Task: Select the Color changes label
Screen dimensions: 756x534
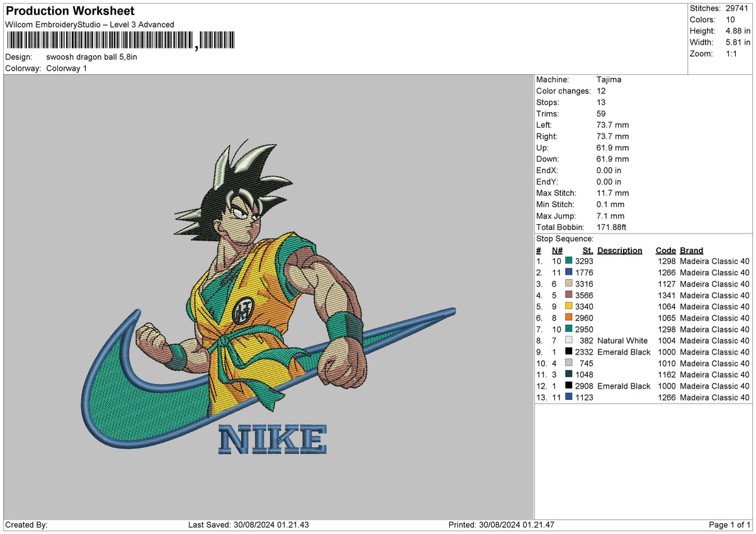Action: 563,91
